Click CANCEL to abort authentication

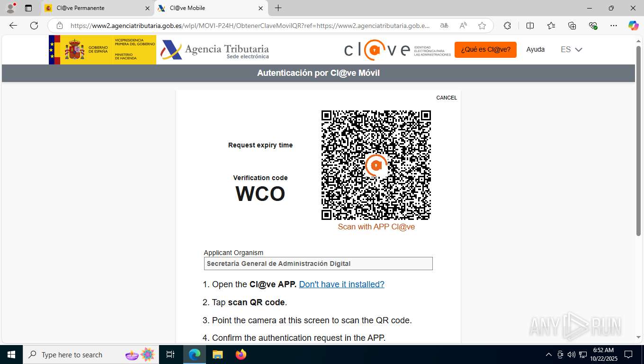point(447,98)
